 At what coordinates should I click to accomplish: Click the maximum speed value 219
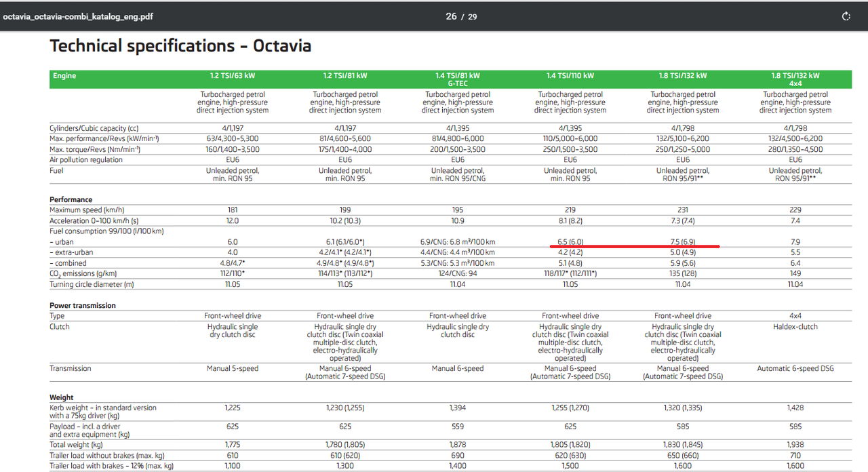[570, 210]
